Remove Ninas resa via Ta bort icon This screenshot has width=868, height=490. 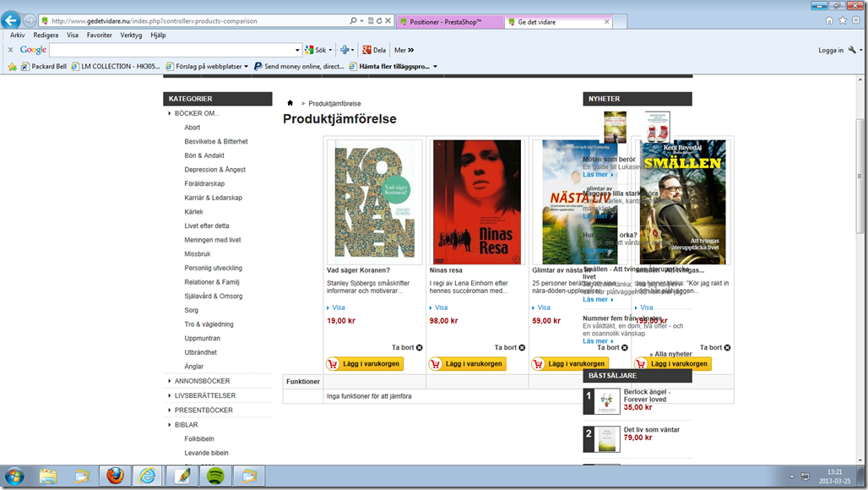click(522, 348)
